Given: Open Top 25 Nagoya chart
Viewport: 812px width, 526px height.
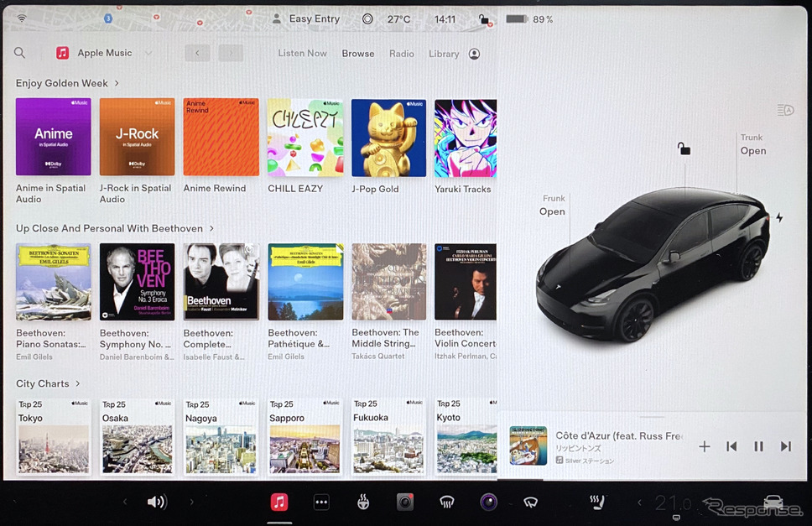Looking at the screenshot, I should [x=221, y=436].
